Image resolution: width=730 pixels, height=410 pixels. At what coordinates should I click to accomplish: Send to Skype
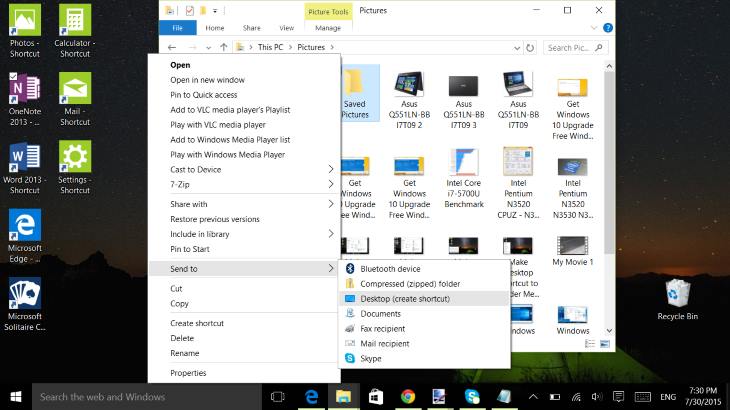click(371, 358)
